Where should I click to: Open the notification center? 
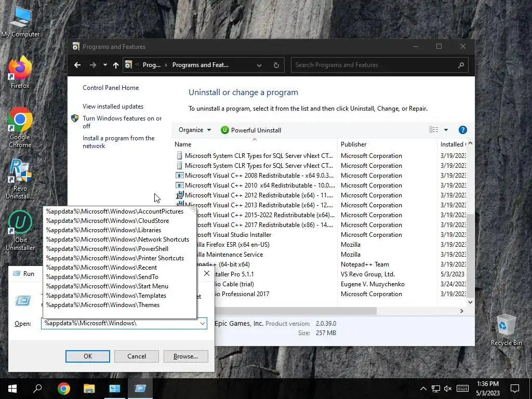515,389
